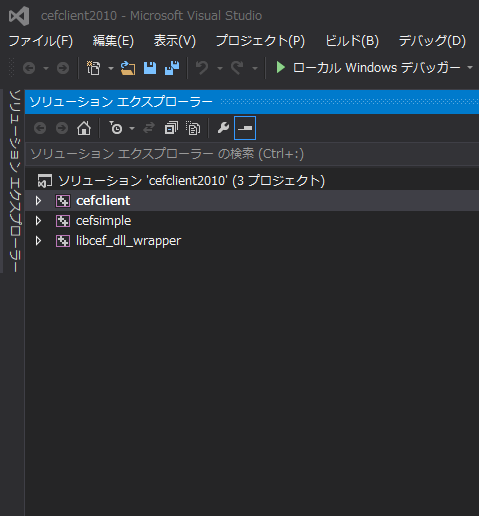Open the Redo history dropdown arrow
479x516 pixels.
click(255, 68)
